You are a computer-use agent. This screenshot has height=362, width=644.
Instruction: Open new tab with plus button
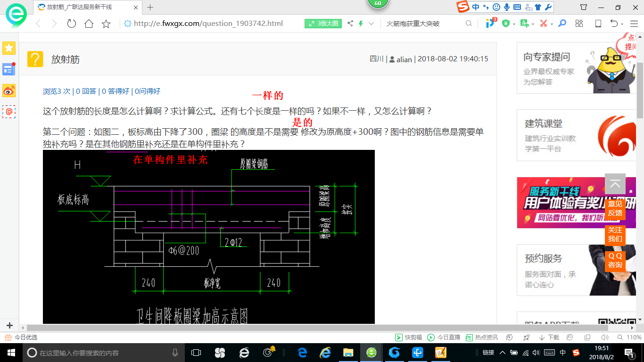tap(150, 7)
